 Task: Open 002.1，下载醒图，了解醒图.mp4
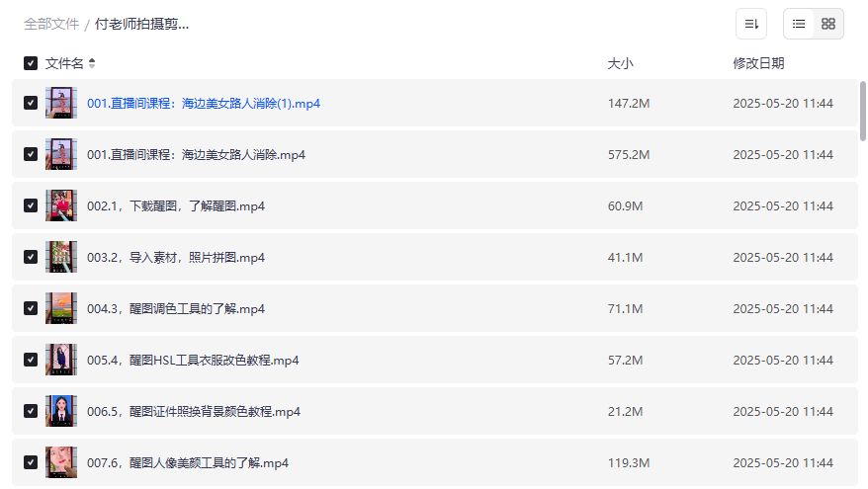pos(176,206)
